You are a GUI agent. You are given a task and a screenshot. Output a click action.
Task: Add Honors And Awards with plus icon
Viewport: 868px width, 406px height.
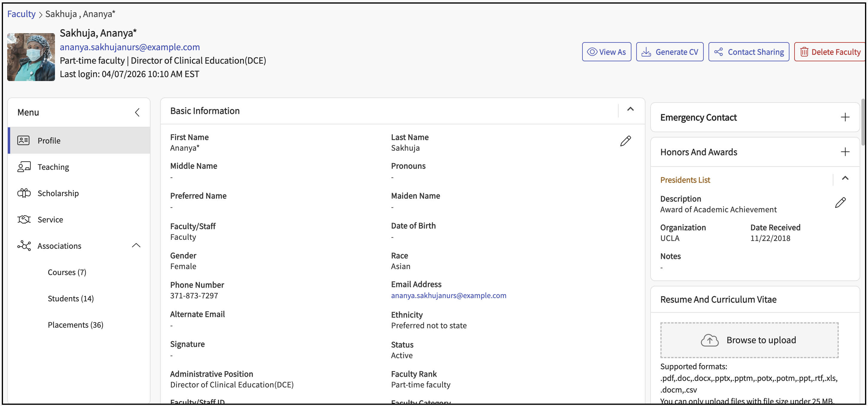(x=845, y=152)
